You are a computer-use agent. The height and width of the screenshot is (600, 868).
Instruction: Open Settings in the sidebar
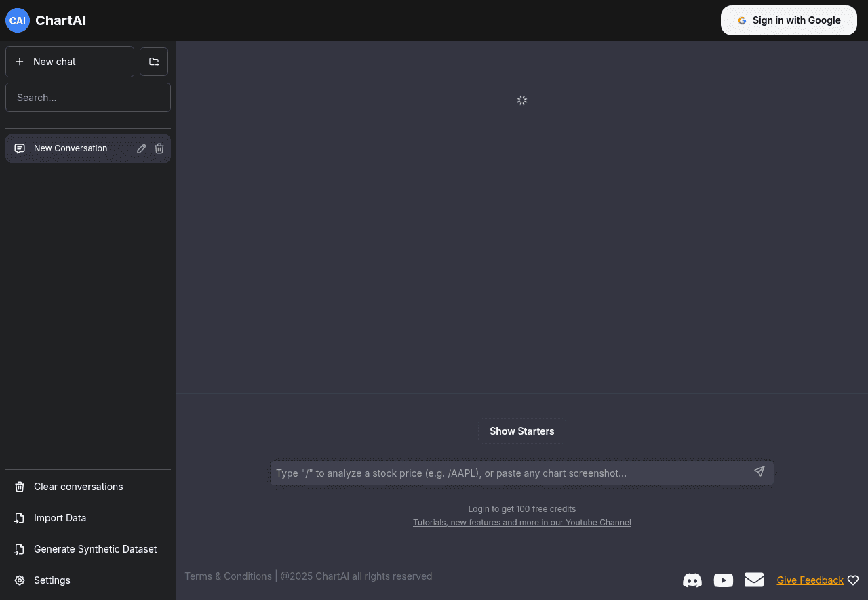point(52,580)
